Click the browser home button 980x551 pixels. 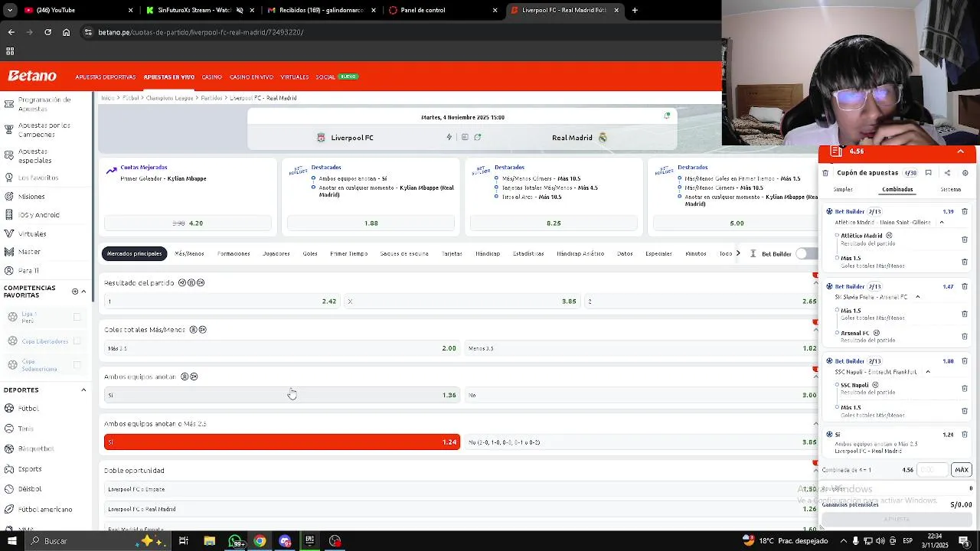(67, 32)
